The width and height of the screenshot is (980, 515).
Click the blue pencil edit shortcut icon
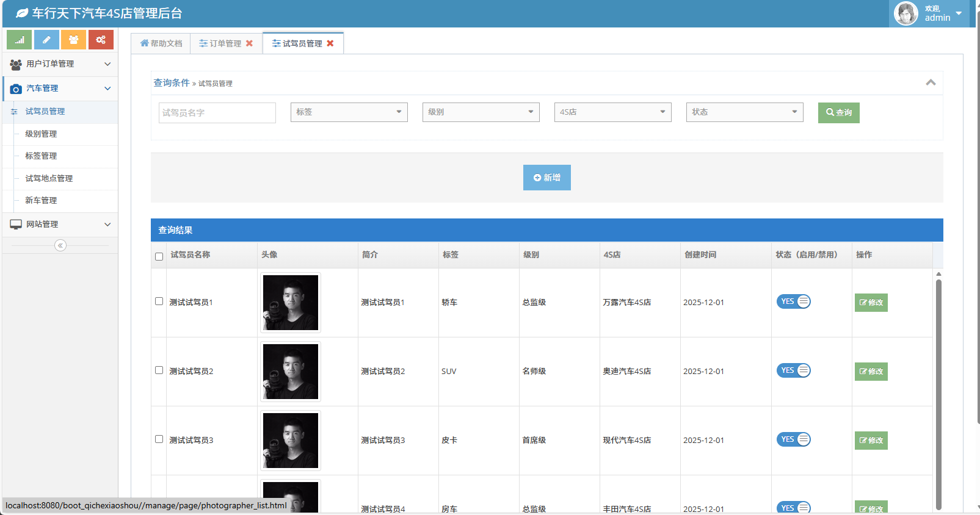pyautogui.click(x=46, y=40)
